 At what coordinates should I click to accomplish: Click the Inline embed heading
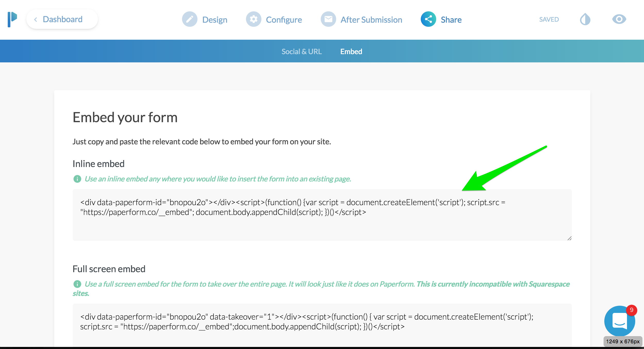click(x=98, y=164)
